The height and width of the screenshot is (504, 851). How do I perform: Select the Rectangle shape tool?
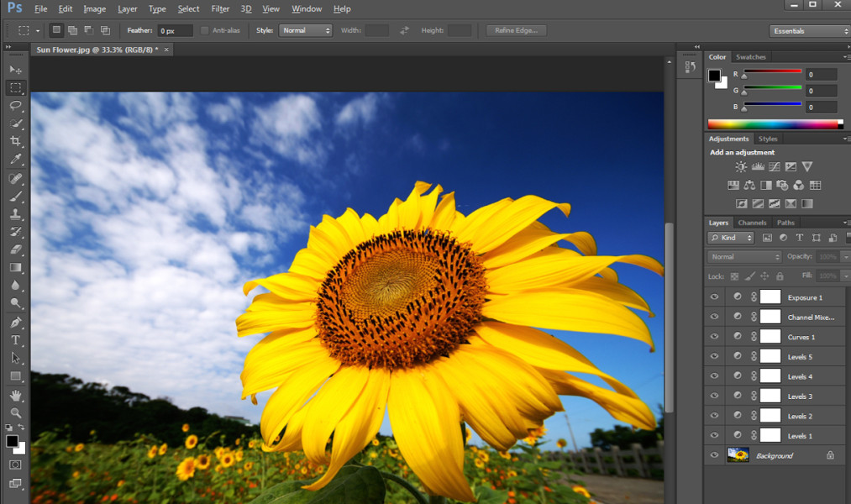[x=15, y=376]
